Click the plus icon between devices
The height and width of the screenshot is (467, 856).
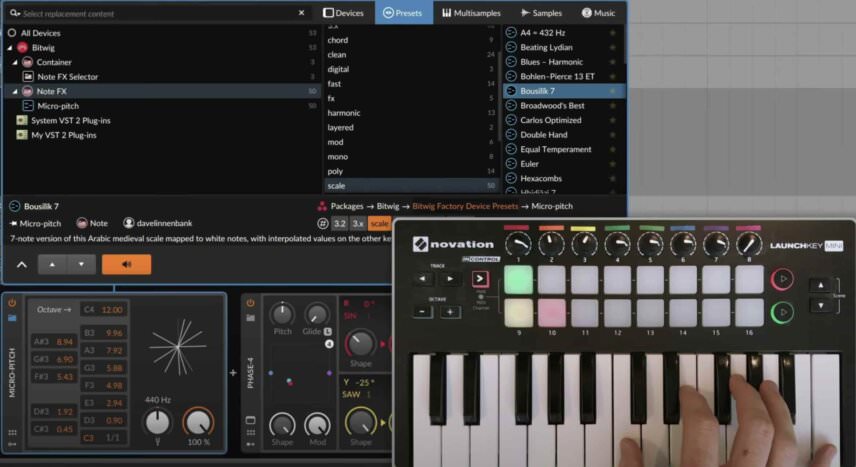(x=233, y=373)
